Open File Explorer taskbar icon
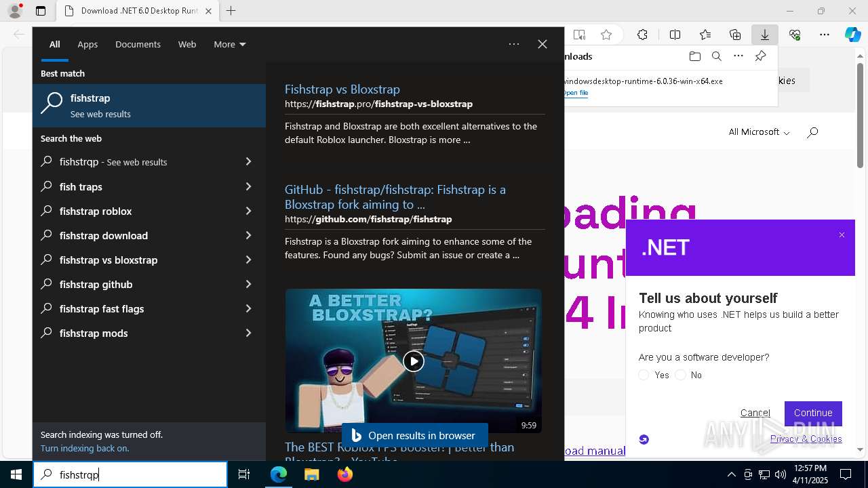Image resolution: width=868 pixels, height=488 pixels. pos(311,474)
